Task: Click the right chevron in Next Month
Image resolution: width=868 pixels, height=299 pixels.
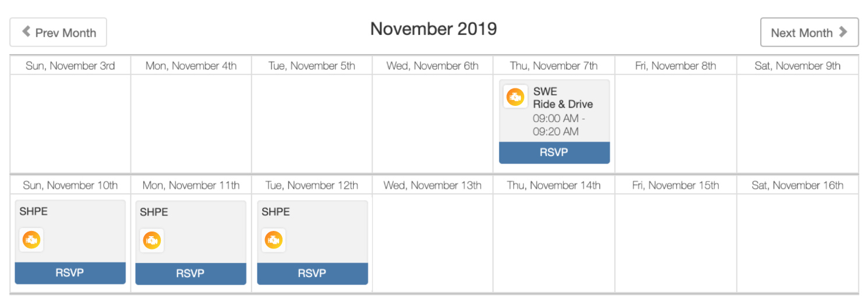Action: (843, 32)
